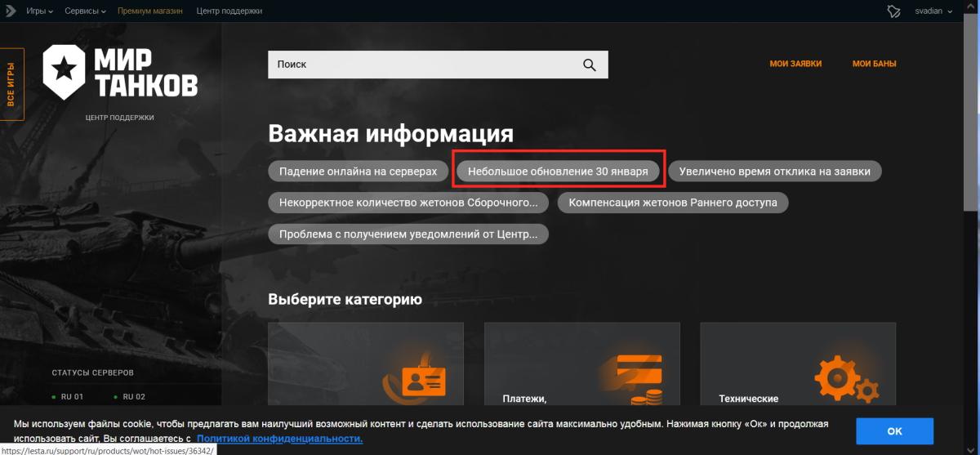Click the СТАТУСЫ СЕРВЕРОВ heading
The image size is (980, 455).
[92, 372]
